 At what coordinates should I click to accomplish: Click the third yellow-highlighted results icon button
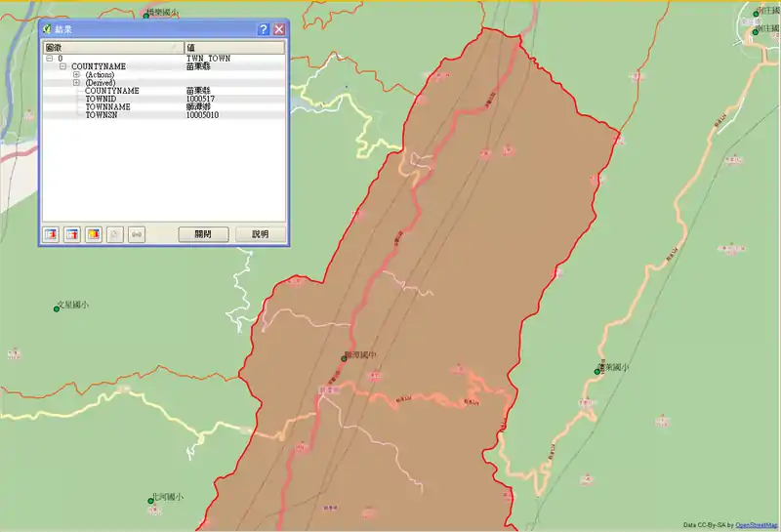(94, 234)
